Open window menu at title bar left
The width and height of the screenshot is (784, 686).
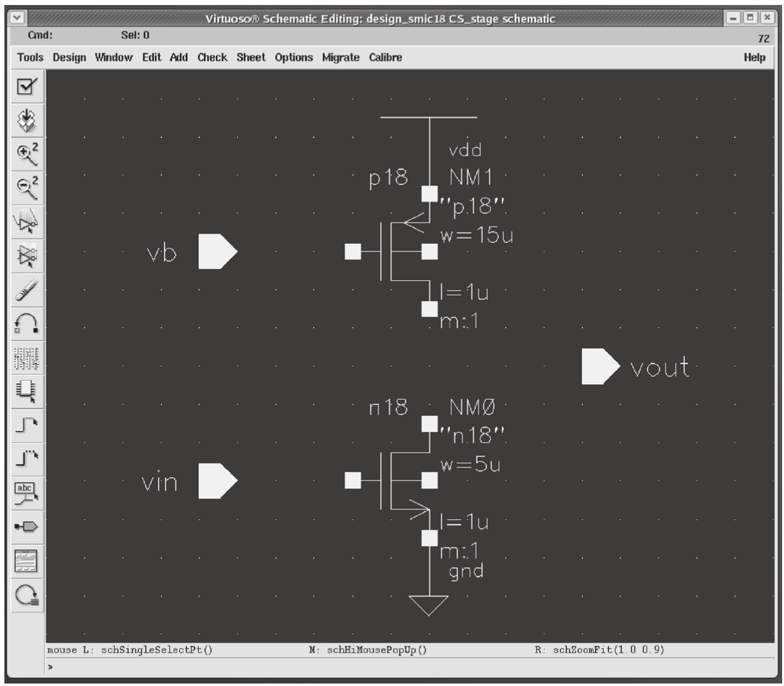[17, 18]
